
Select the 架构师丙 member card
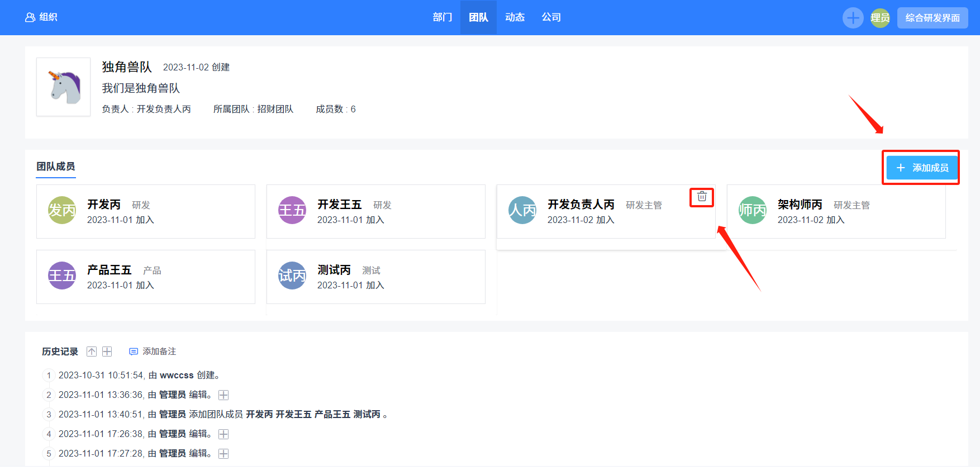click(x=836, y=212)
